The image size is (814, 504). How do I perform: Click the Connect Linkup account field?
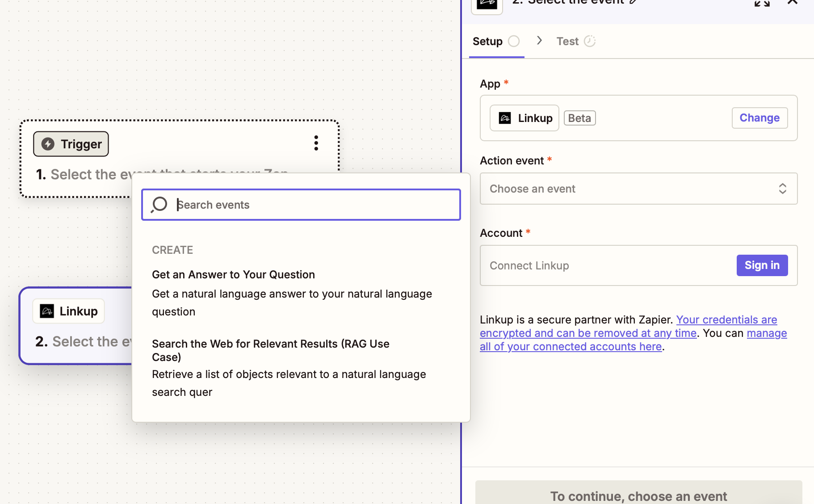pos(638,265)
